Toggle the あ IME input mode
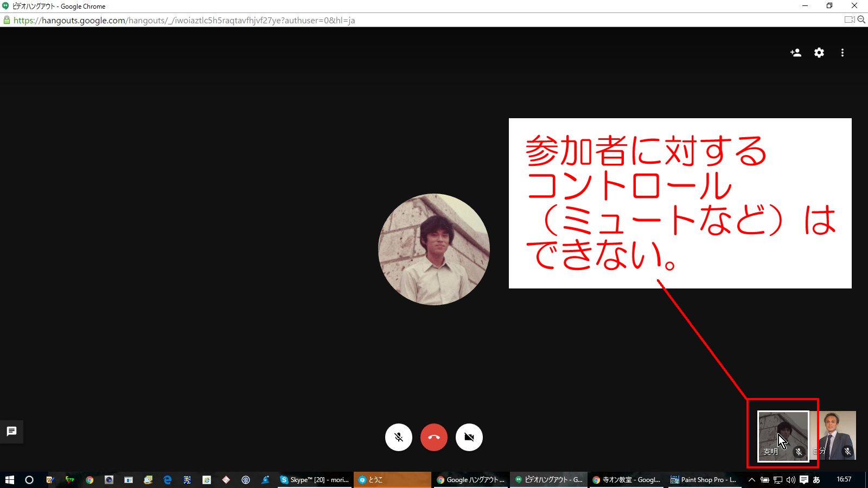The width and height of the screenshot is (868, 488). 816,480
